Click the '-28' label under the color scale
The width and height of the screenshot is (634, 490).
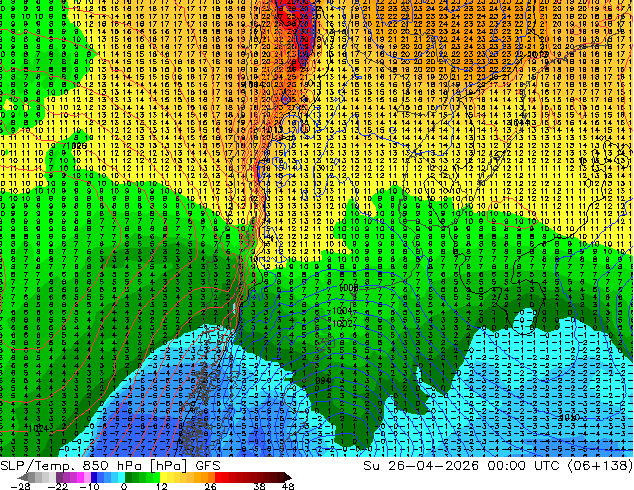click(x=21, y=486)
